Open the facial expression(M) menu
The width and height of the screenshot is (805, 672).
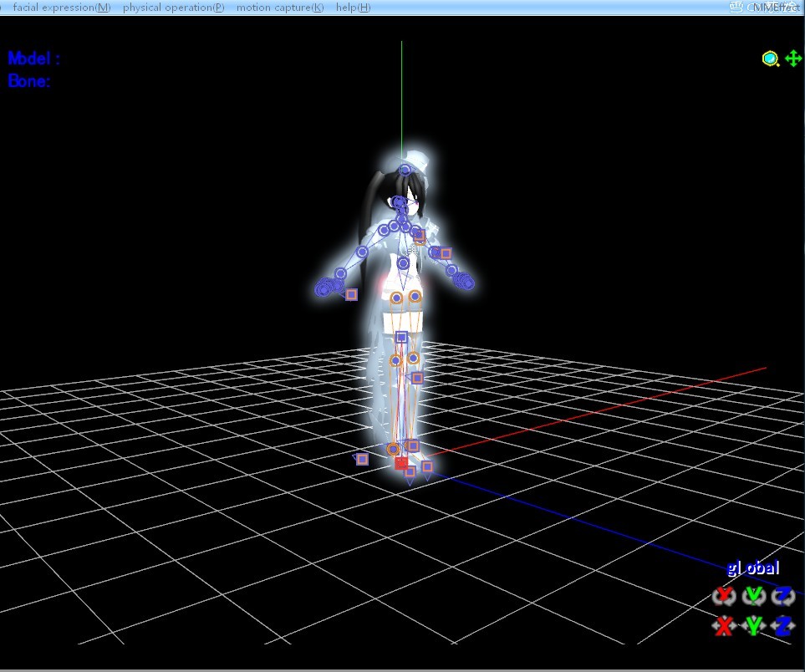62,8
